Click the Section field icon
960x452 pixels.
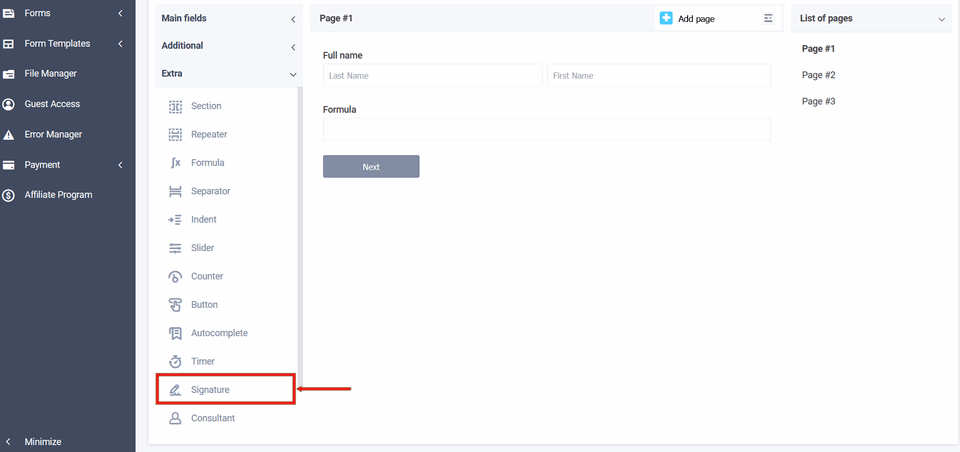click(175, 106)
